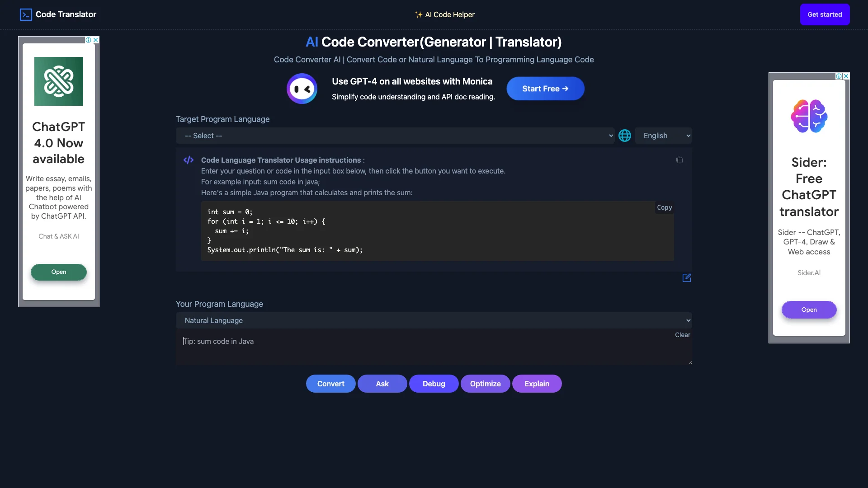Click the code block copy icon
The height and width of the screenshot is (488, 868).
[664, 207]
